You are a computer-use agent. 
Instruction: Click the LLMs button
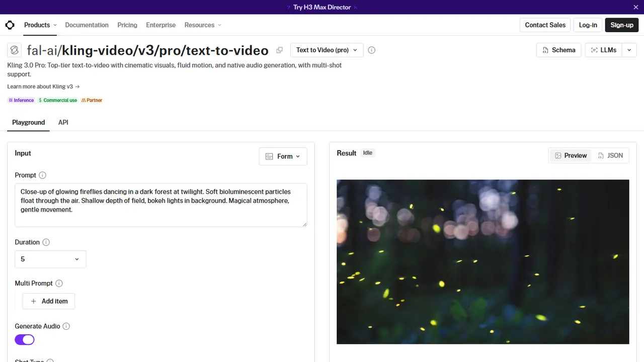[604, 50]
